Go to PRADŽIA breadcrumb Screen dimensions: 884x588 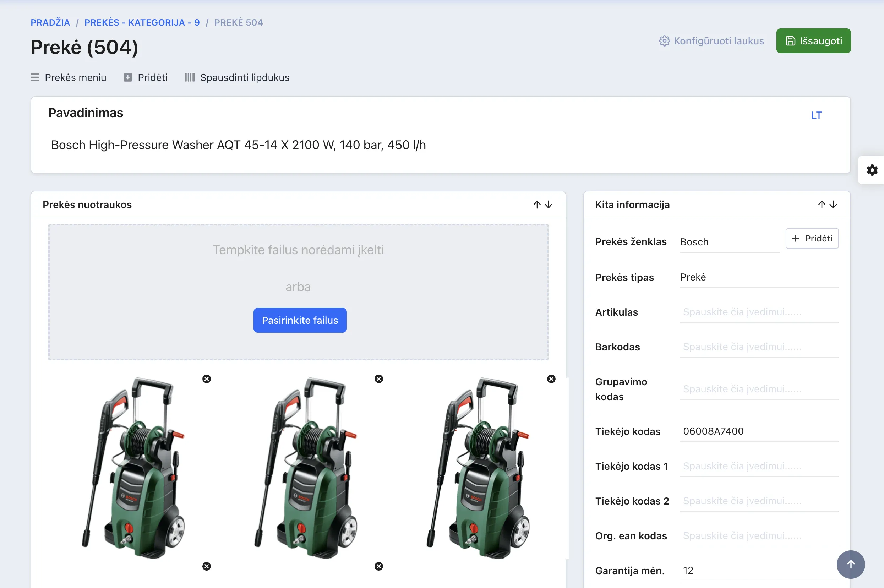pos(50,22)
